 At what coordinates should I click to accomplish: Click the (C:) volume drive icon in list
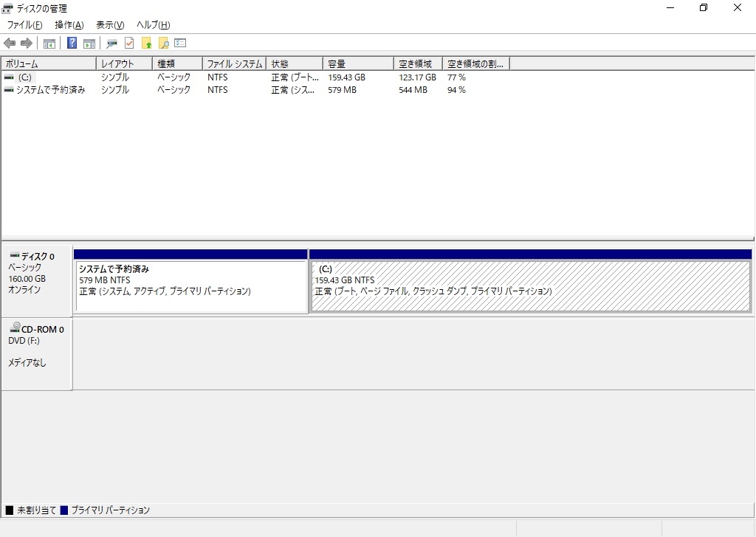[9, 77]
